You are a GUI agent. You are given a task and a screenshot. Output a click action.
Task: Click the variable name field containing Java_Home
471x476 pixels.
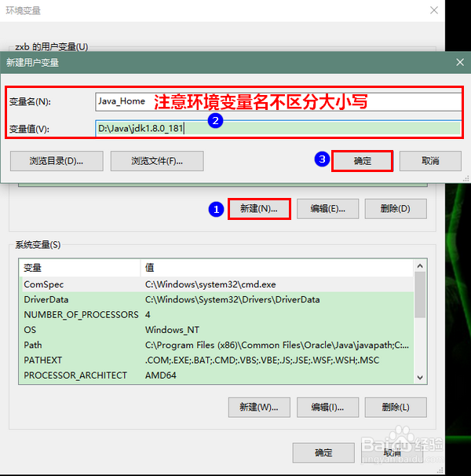point(278,101)
